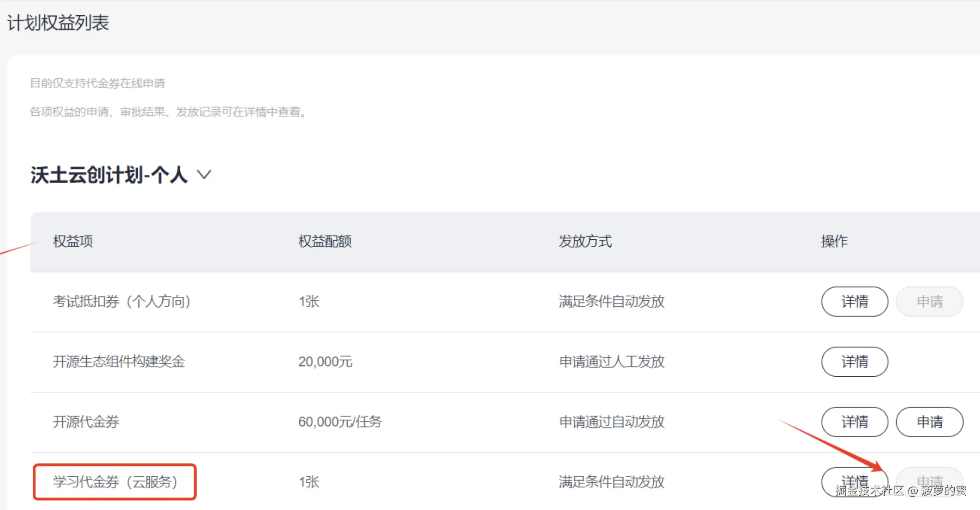Click the 沃土云创计划-个人 plan heading text
This screenshot has width=980, height=510.
pyautogui.click(x=109, y=175)
